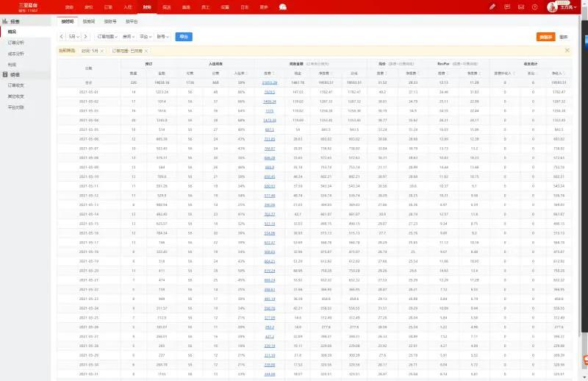Screen dimensions: 588x381
Task: Open the blue total amount link in the 合计 row
Action: click(270, 82)
